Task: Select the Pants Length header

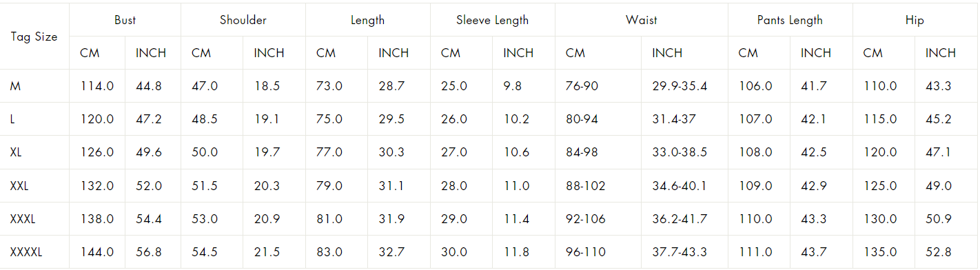Action: tap(790, 20)
